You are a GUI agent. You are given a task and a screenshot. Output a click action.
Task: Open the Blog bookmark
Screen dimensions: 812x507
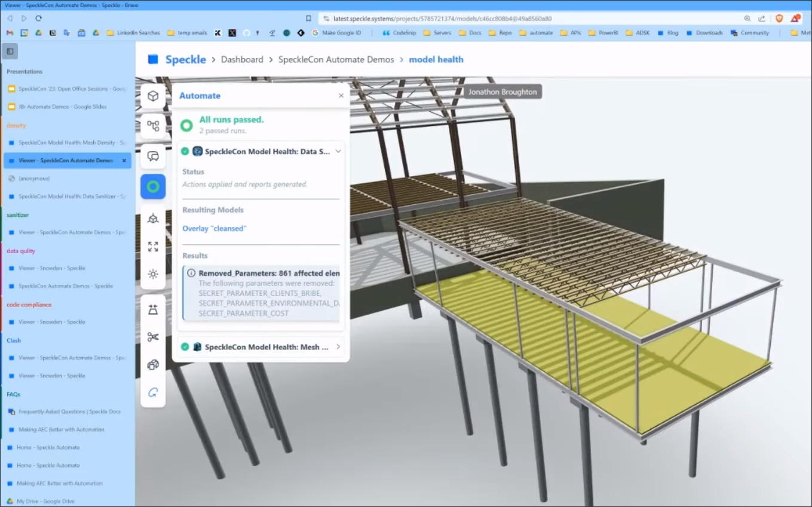point(668,33)
